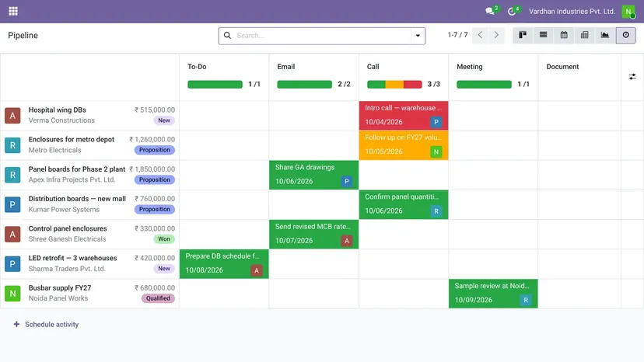The width and height of the screenshot is (644, 362).
Task: Click the Document column header
Action: 562,67
